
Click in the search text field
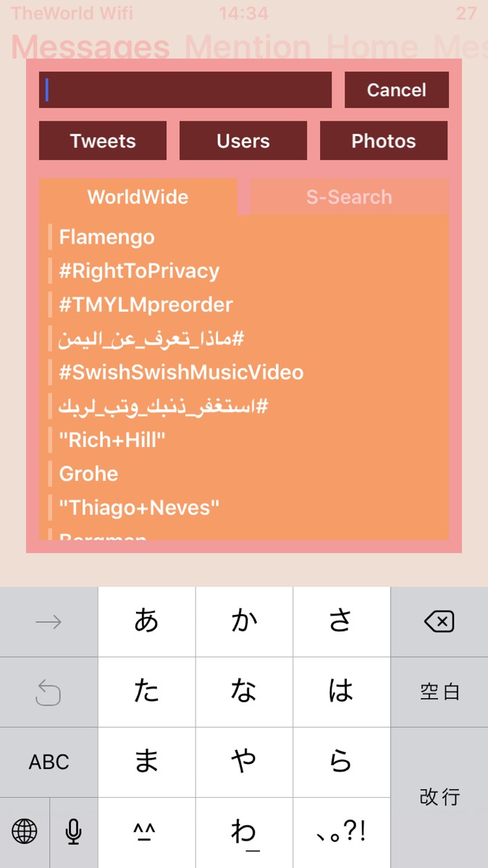(x=185, y=90)
